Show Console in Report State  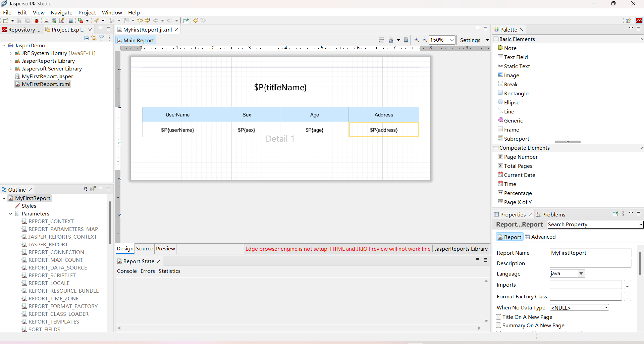[127, 271]
